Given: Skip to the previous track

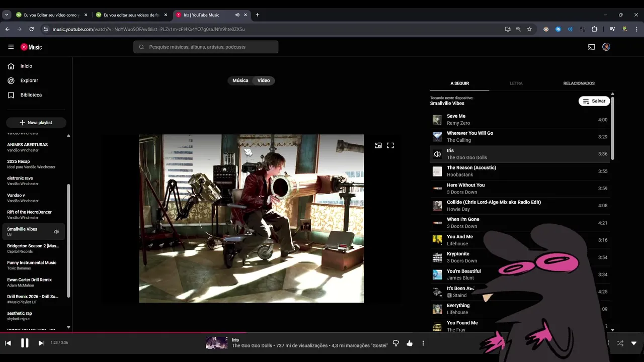Looking at the screenshot, I should coord(8,343).
